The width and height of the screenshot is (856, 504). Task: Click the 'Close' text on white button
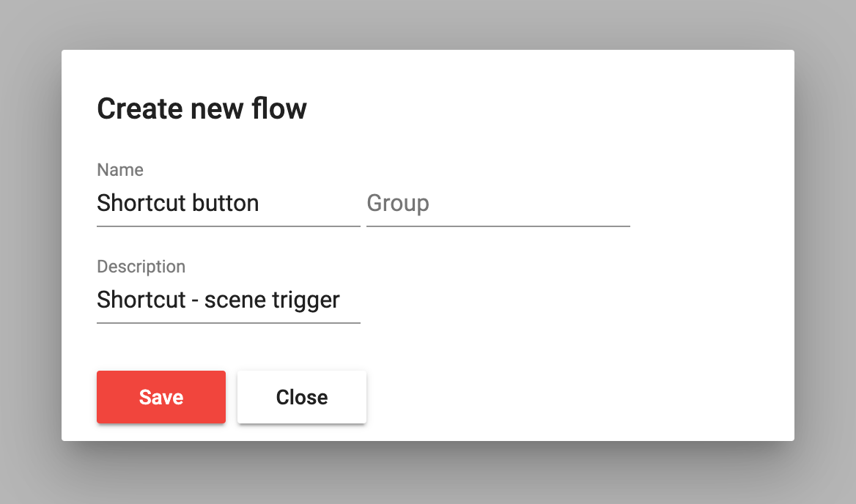[302, 397]
